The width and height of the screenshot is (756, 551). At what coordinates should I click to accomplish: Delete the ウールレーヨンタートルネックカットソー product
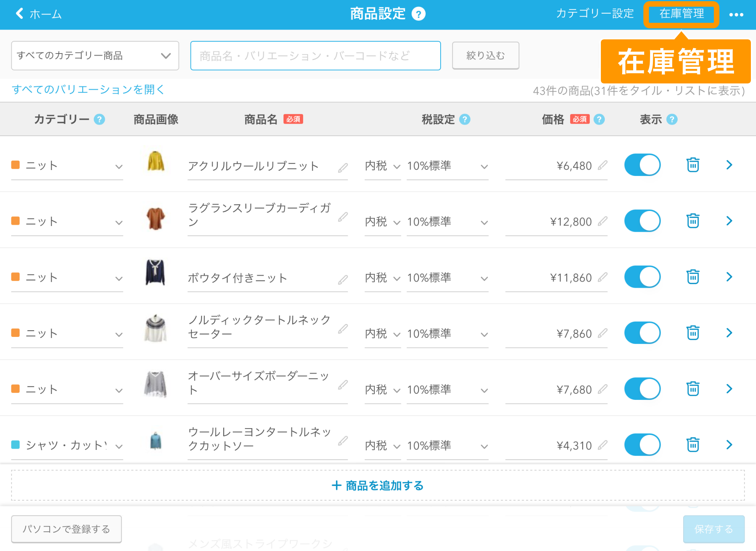pos(693,445)
